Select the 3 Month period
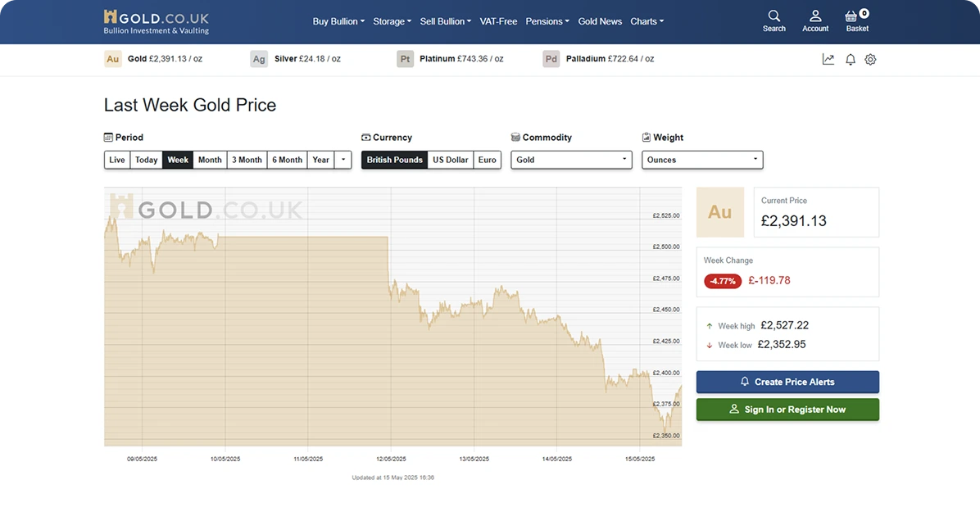Screen dimensions: 980x516 coord(247,160)
